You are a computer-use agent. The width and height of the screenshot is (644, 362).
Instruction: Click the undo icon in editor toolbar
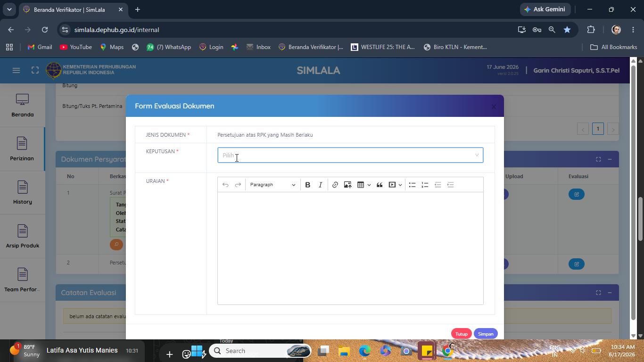(225, 185)
